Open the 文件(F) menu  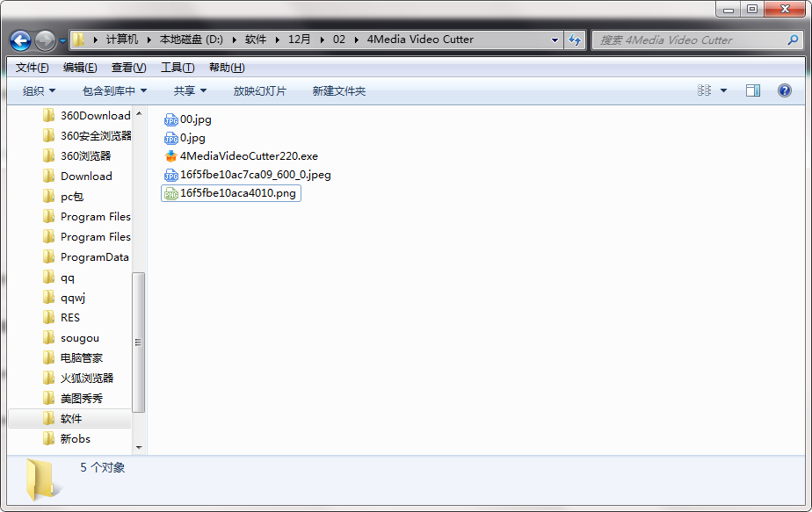33,68
